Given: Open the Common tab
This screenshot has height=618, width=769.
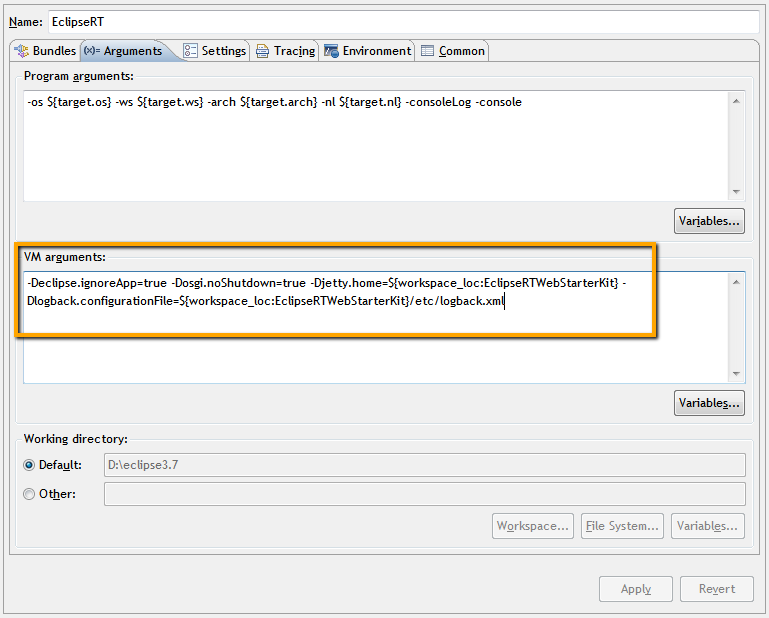Looking at the screenshot, I should tap(452, 51).
